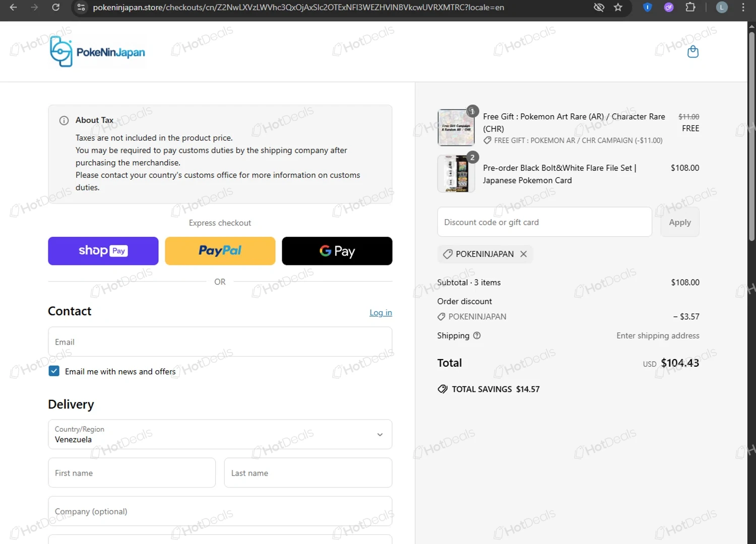Click the Total Savings tag icon
This screenshot has height=544, width=756.
[443, 389]
